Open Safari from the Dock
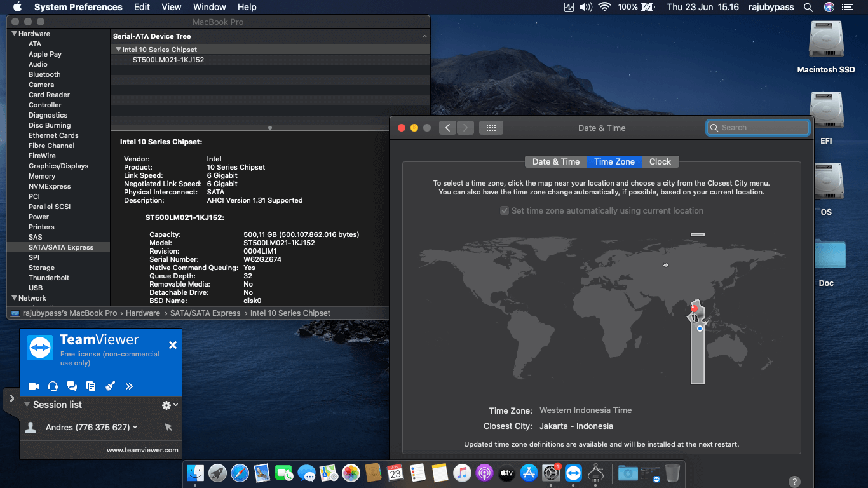The image size is (868, 488). tap(240, 473)
